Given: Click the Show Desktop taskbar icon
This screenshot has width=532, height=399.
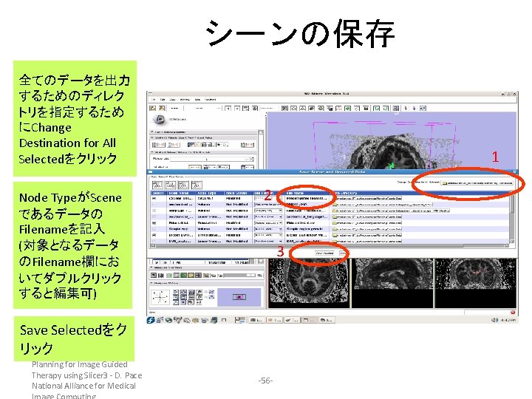Looking at the screenshot, I should tap(224, 320).
